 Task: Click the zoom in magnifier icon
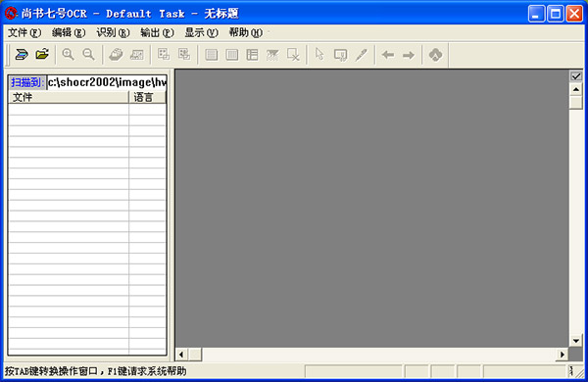pos(69,55)
